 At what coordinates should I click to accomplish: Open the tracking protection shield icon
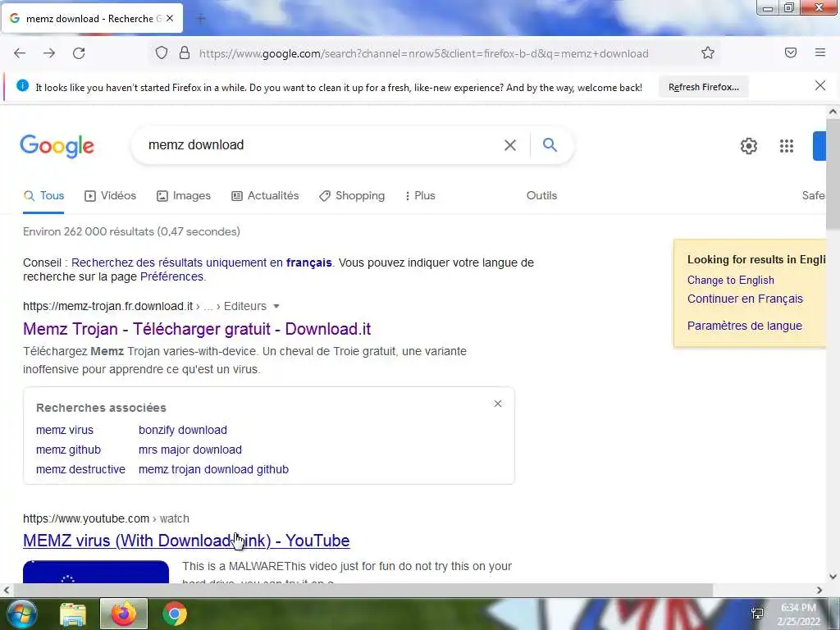[x=162, y=53]
